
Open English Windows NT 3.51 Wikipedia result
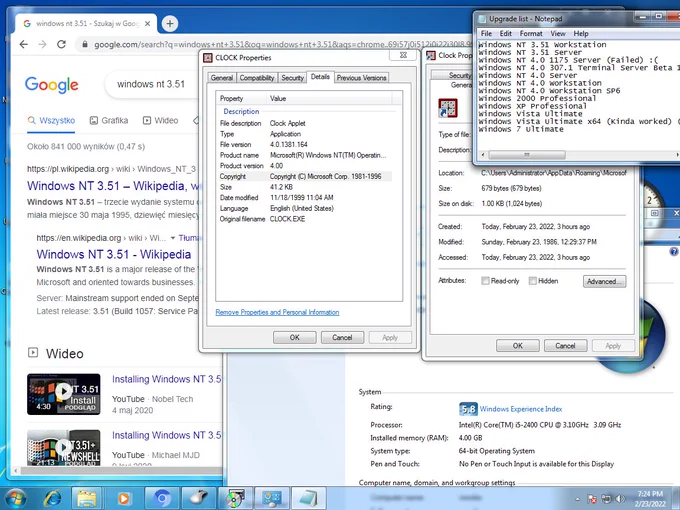[x=114, y=255]
